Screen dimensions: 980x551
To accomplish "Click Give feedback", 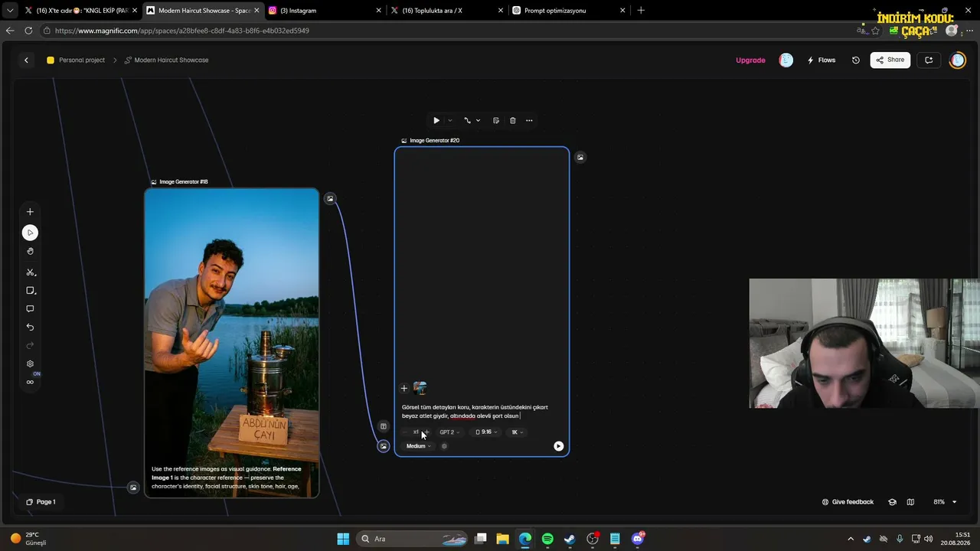I will pyautogui.click(x=848, y=502).
